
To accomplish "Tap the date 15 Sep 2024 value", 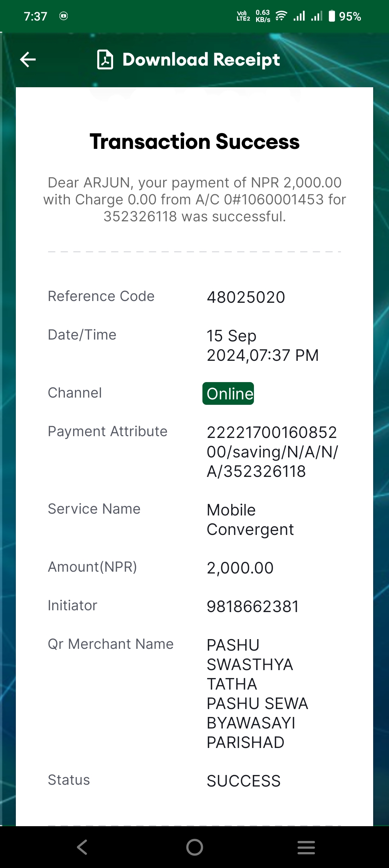I will 263,345.
